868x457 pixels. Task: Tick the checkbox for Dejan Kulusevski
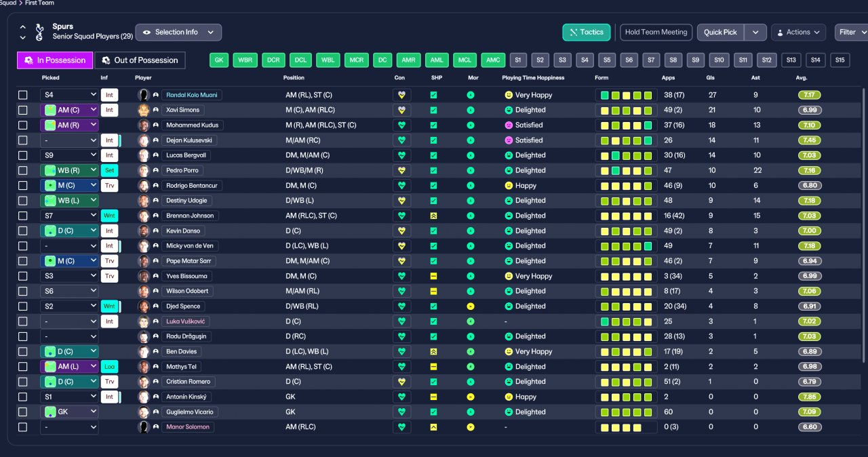23,140
